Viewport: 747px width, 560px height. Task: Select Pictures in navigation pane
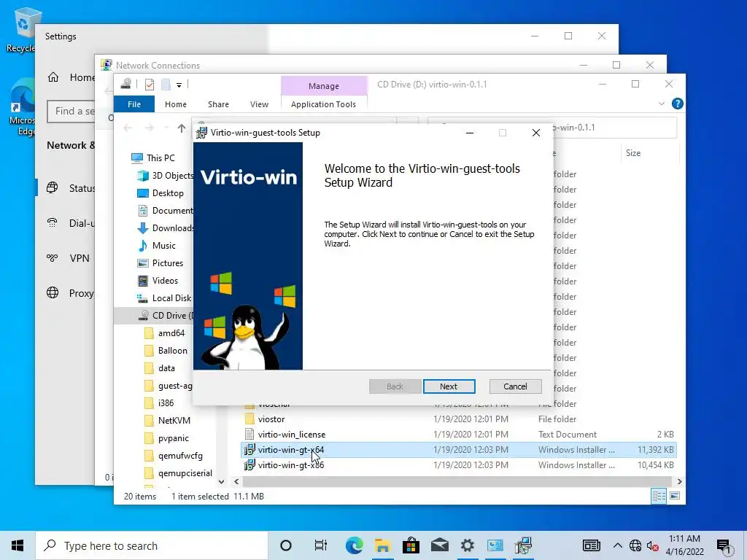(x=160, y=262)
